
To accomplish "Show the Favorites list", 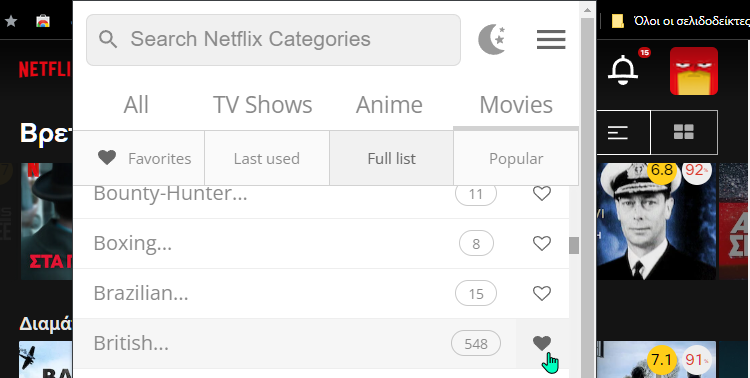I will (144, 158).
